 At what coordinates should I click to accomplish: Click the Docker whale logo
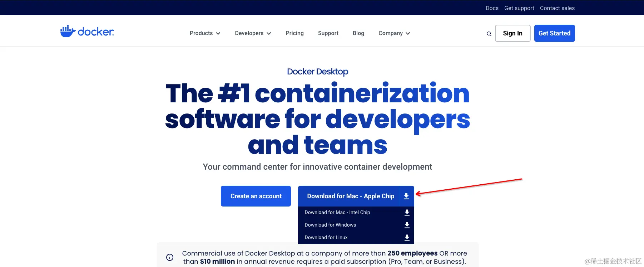pyautogui.click(x=87, y=31)
